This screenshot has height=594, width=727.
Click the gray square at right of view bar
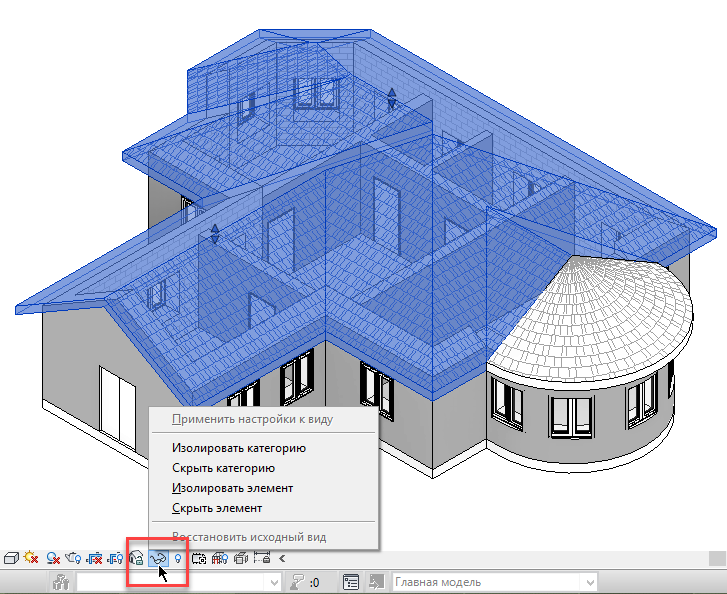coord(717,558)
